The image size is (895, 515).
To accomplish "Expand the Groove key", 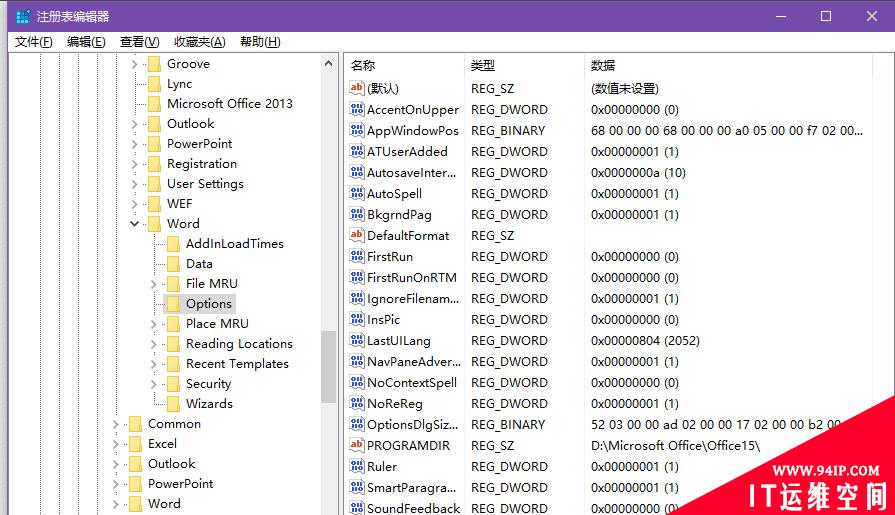I will (x=135, y=64).
